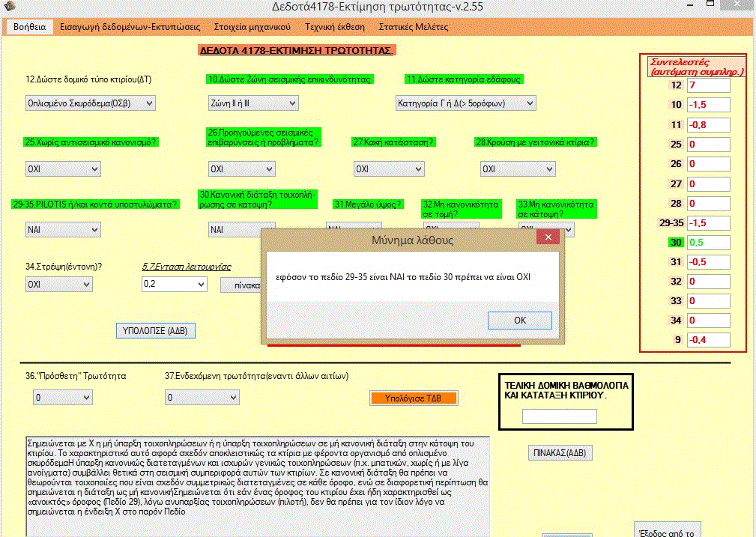Viewport: 756px width, 537px height.
Task: Open the PILOTIS field 29-35 dropdown
Action: click(x=93, y=229)
